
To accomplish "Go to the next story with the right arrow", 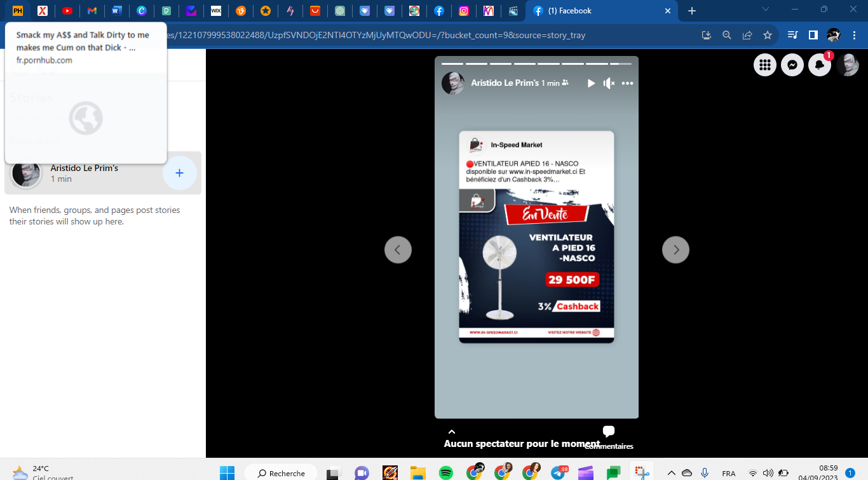I will pos(675,250).
